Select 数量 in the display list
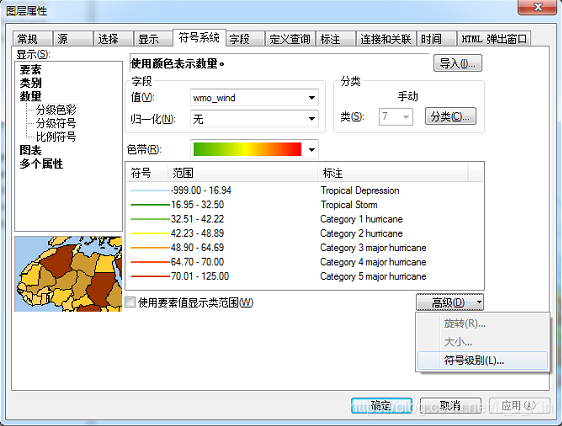The height and width of the screenshot is (426, 562). (x=30, y=96)
